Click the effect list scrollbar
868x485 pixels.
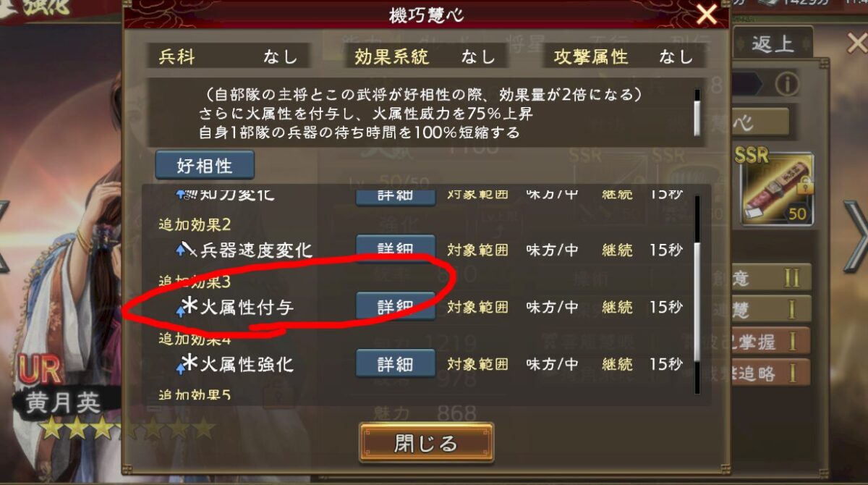pyautogui.click(x=697, y=302)
